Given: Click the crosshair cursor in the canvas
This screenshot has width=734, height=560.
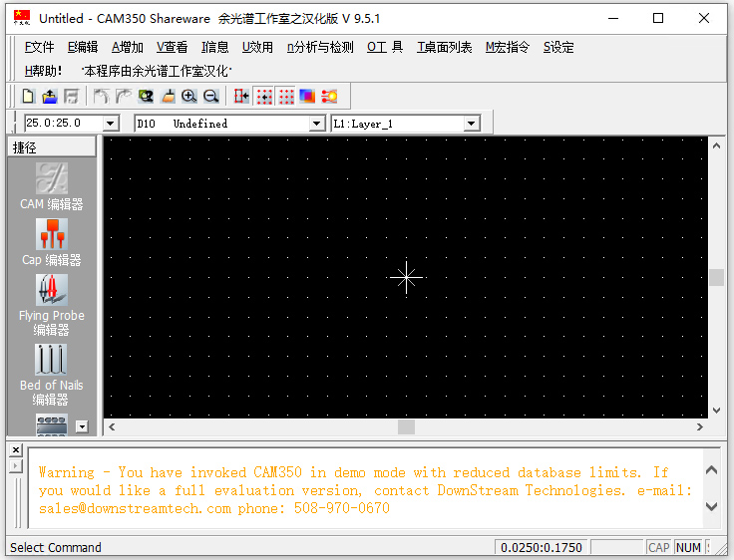Looking at the screenshot, I should click(x=406, y=277).
